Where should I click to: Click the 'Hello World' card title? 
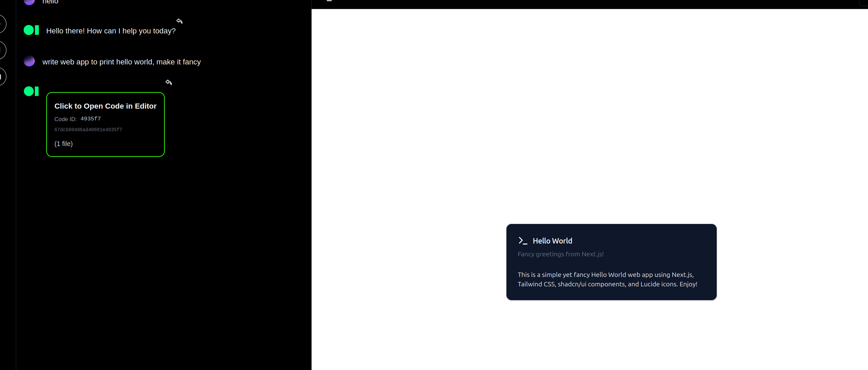tap(552, 241)
